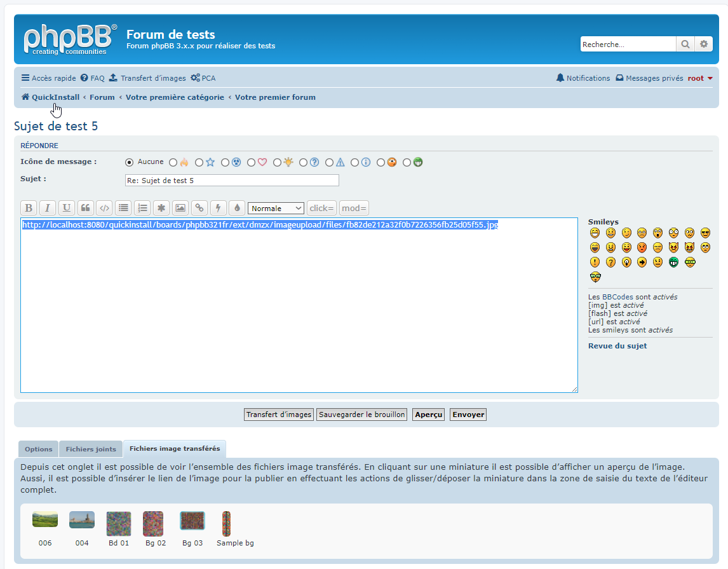Image resolution: width=728 pixels, height=569 pixels.
Task: Open the Options tab
Action: pyautogui.click(x=39, y=449)
